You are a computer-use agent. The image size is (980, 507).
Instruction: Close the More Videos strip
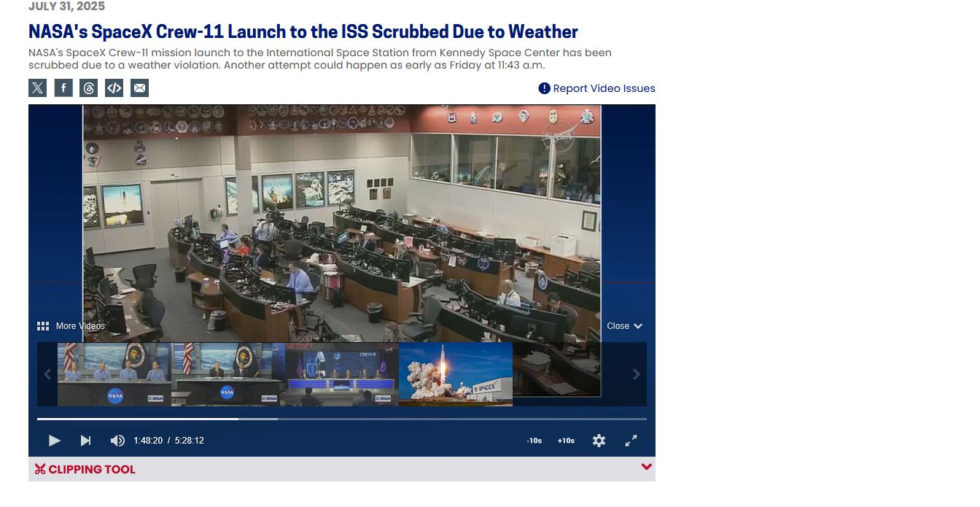(x=624, y=326)
